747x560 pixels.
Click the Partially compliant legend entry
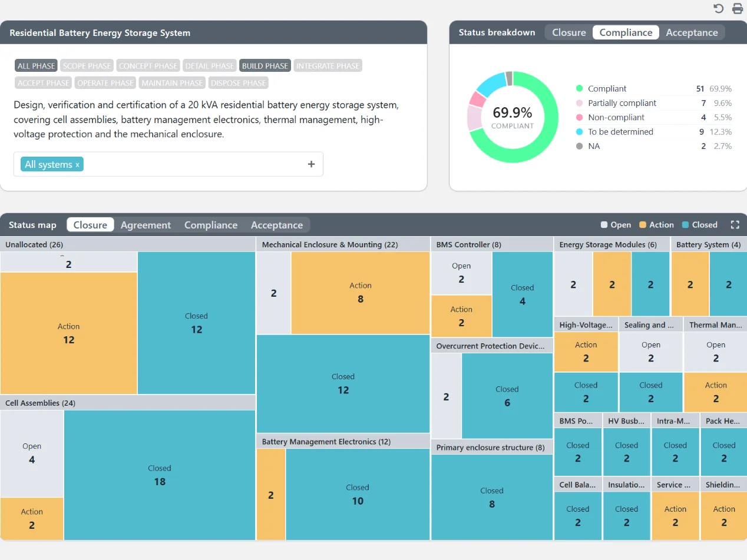[x=654, y=103]
